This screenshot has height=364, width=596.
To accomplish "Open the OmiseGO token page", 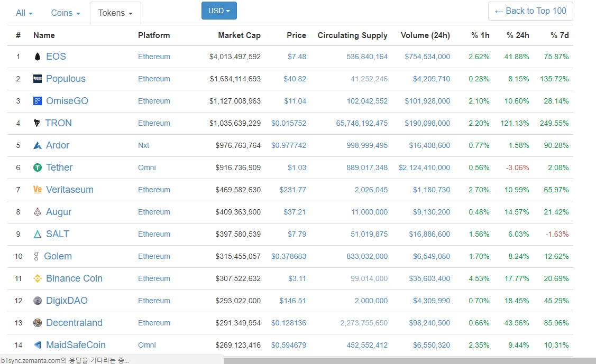I will pyautogui.click(x=67, y=101).
